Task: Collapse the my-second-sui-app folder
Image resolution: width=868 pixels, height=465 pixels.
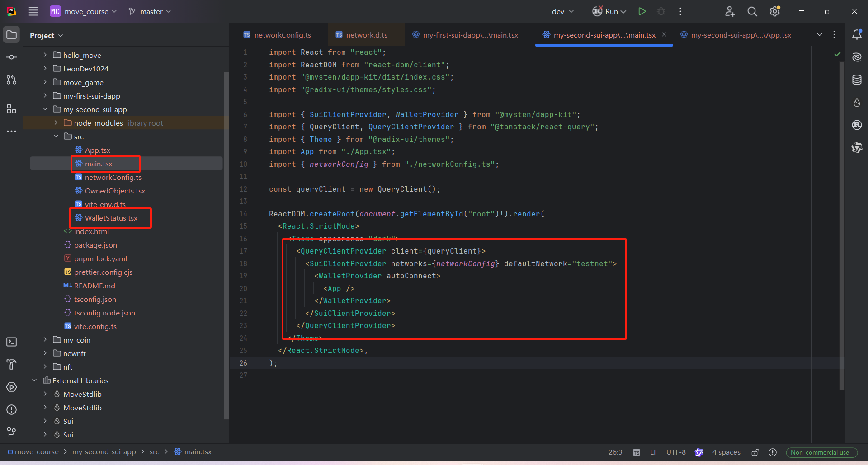Action: [45, 109]
